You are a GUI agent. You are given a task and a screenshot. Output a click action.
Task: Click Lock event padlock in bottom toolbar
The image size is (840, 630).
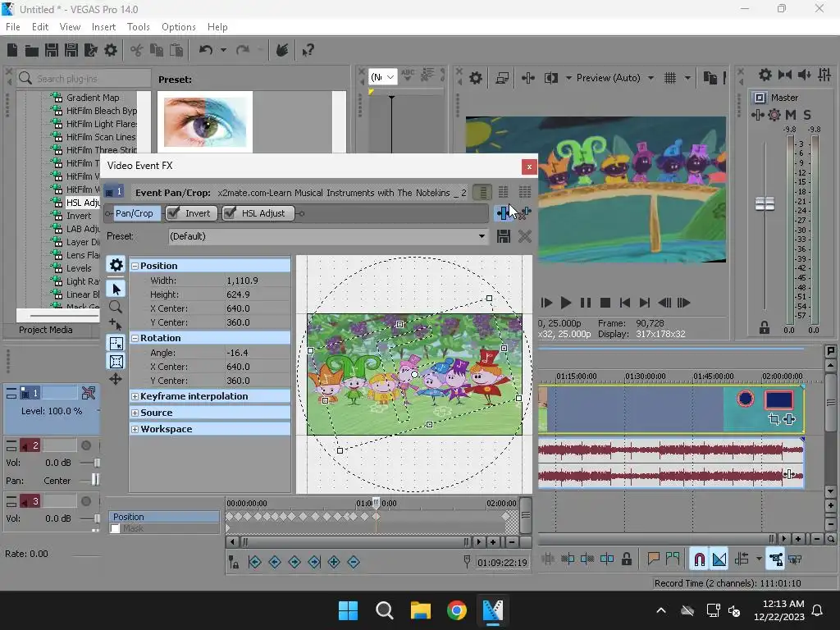tap(626, 559)
